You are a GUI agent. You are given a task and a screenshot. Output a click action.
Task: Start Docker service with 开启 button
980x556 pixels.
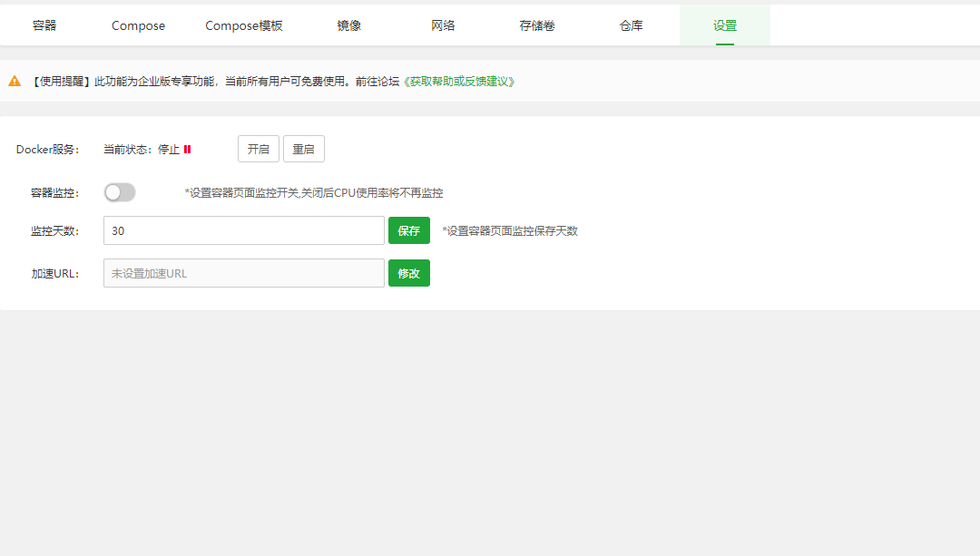click(x=258, y=149)
